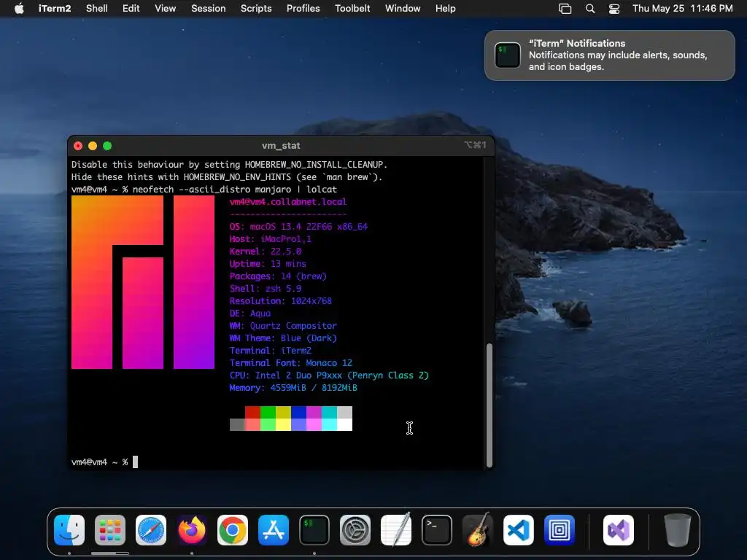Open the iTerm2 application menu
The width and height of the screenshot is (747, 560).
click(55, 8)
